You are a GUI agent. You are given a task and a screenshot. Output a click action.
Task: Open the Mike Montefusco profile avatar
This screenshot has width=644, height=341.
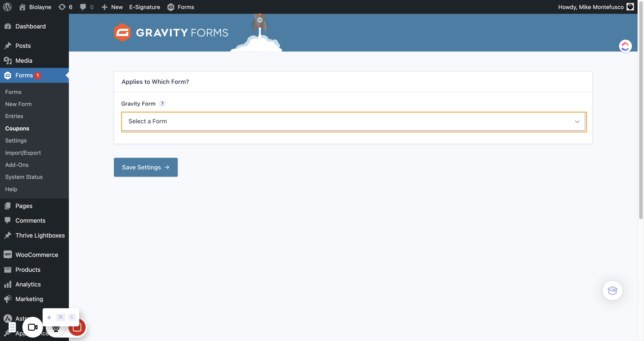pos(630,7)
